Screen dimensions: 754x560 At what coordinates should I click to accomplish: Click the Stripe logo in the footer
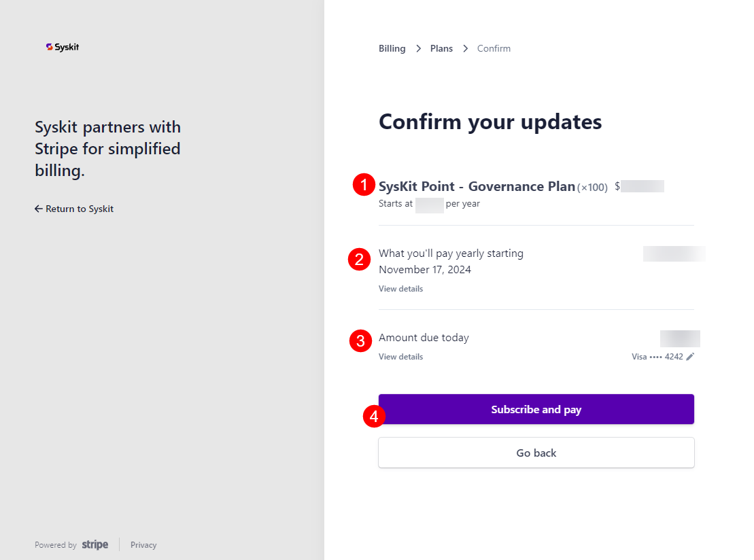[95, 544]
